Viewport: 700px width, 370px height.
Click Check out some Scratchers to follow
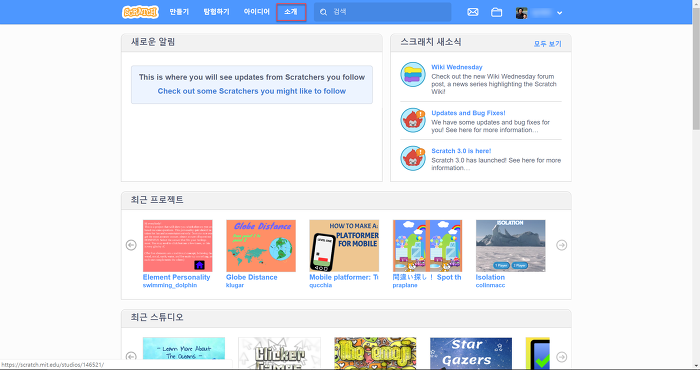click(252, 91)
